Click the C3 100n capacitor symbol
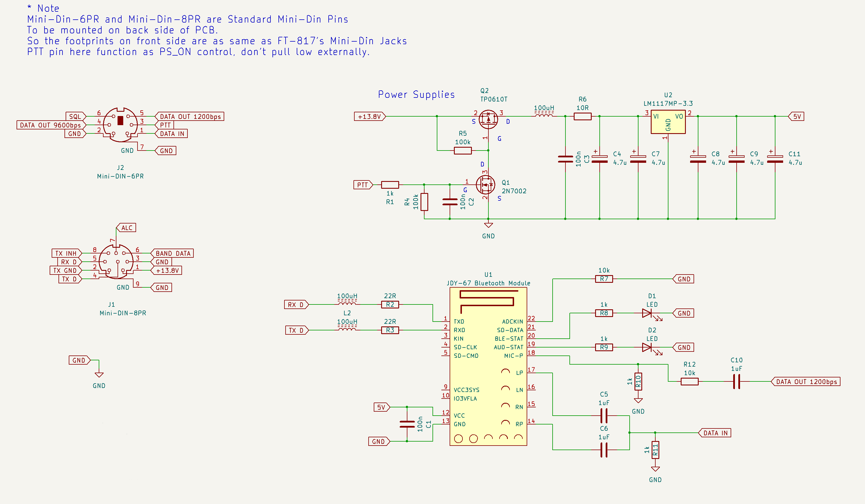 point(565,159)
